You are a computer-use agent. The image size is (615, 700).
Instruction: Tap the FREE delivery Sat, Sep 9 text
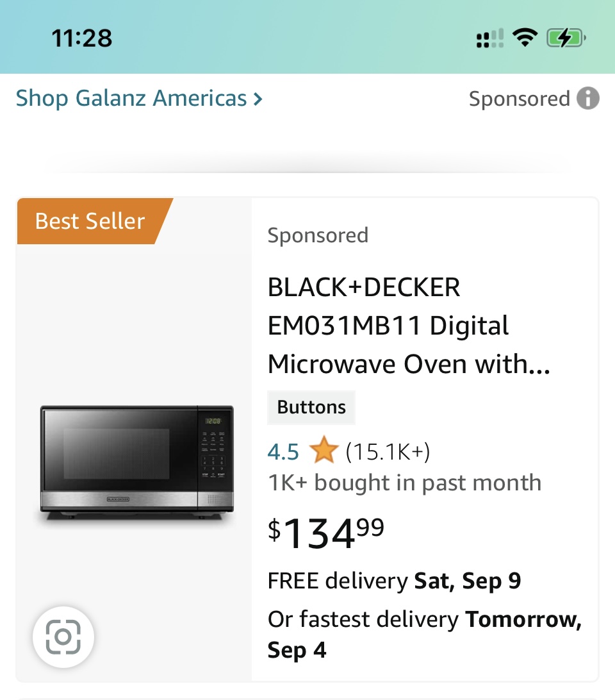394,581
